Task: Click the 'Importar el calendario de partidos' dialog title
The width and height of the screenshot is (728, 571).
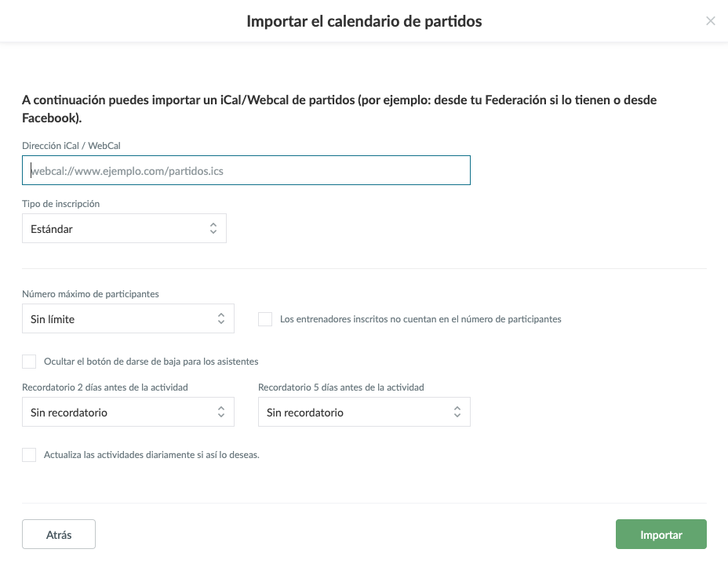Action: (364, 21)
